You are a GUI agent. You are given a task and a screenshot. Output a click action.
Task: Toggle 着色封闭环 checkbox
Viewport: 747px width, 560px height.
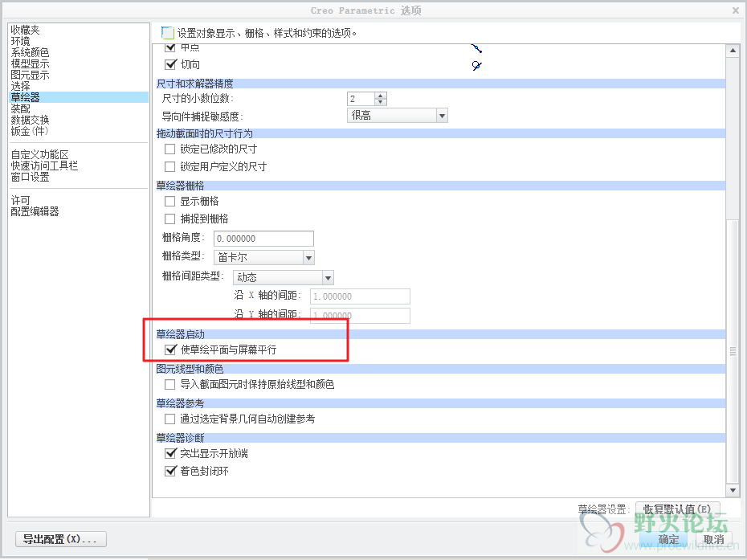170,471
